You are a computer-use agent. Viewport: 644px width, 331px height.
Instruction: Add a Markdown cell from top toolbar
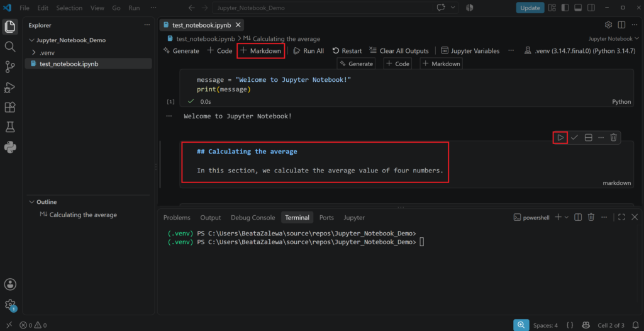261,51
